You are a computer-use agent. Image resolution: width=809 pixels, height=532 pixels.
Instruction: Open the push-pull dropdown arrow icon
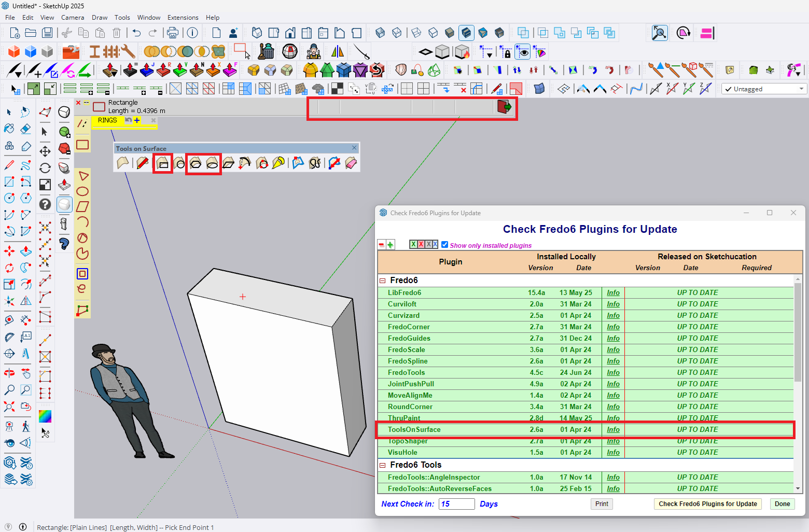[109, 69]
